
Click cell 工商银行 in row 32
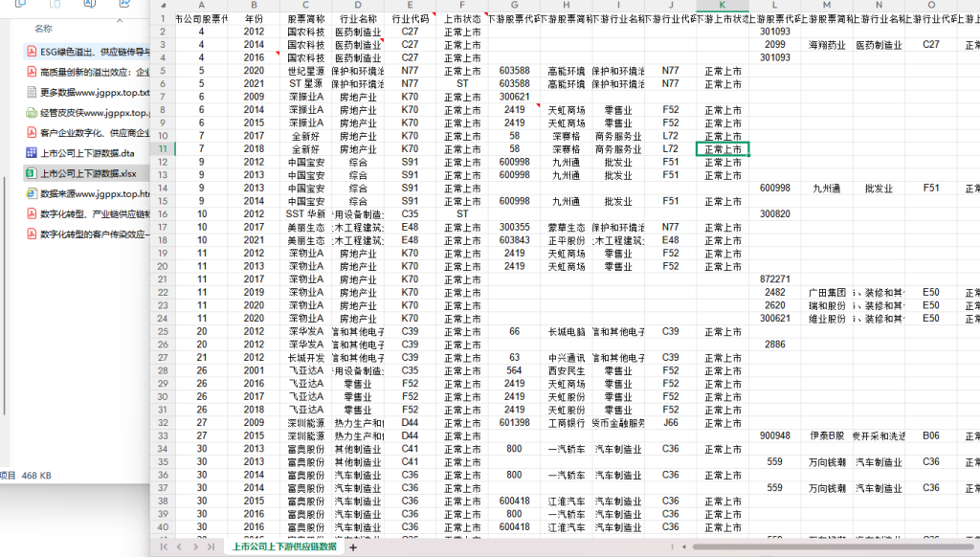click(x=567, y=423)
